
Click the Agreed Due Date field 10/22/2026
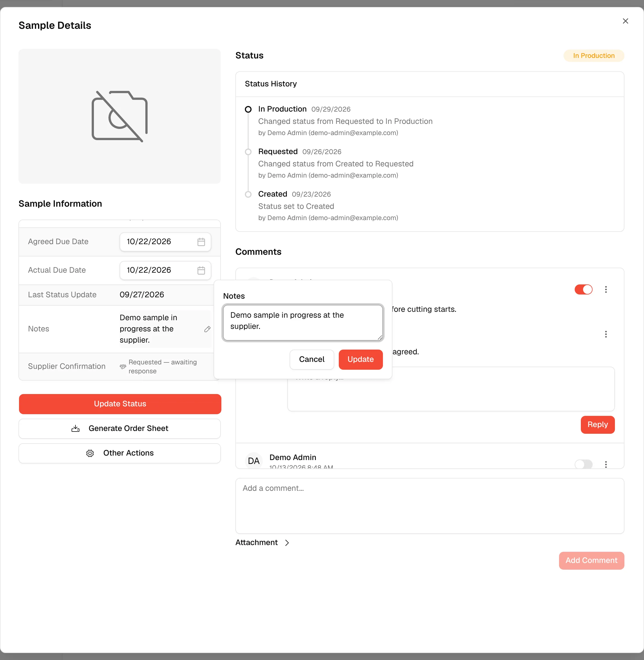(x=165, y=242)
